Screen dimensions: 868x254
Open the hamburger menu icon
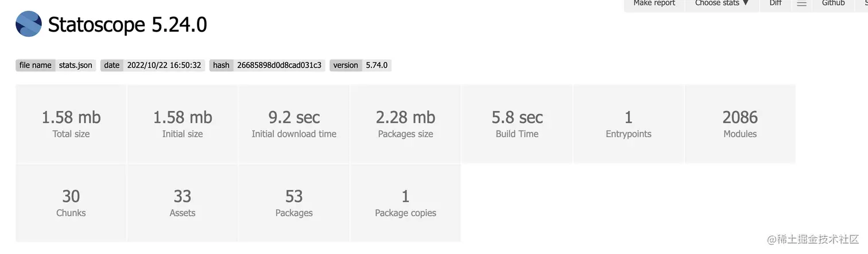coord(802,4)
